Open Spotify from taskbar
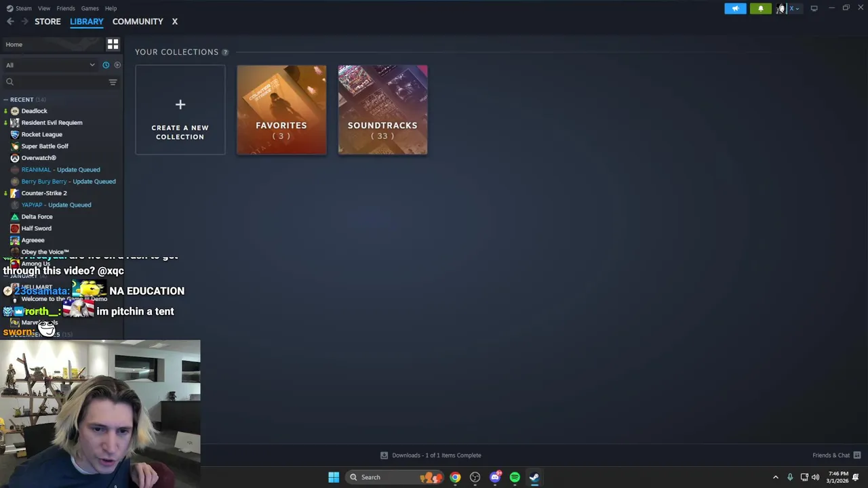868x488 pixels. pos(515,477)
